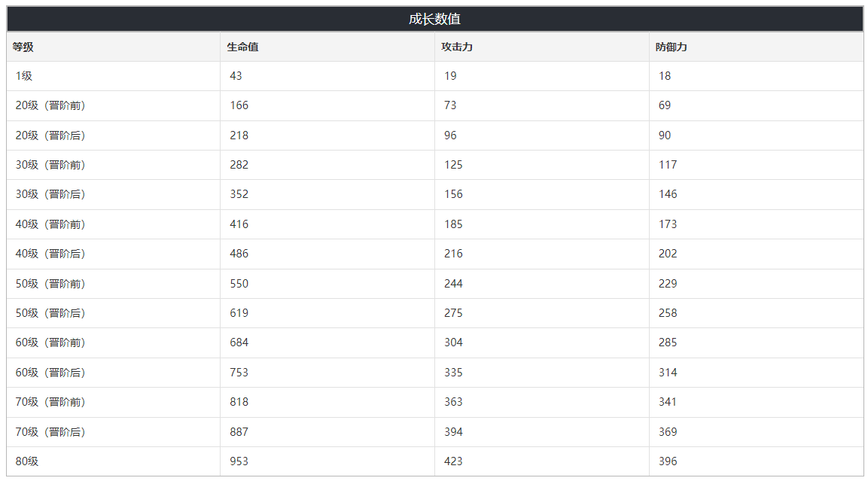The width and height of the screenshot is (868, 484).
Task: Click the 40级（晋阶后） row label
Action: (50, 254)
